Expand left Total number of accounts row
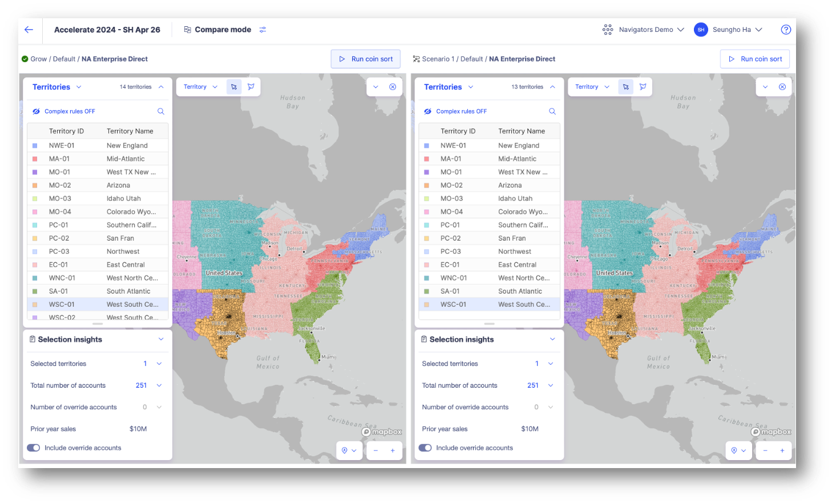This screenshot has height=504, width=832. point(159,385)
